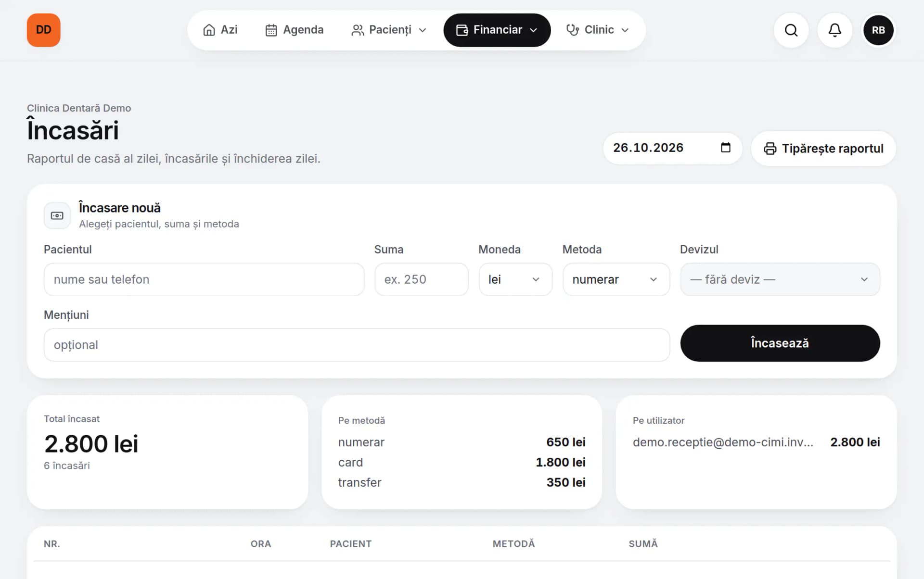Screen dimensions: 924x579
Task: Click the Total încasat 2.800 lei value
Action: coord(91,443)
